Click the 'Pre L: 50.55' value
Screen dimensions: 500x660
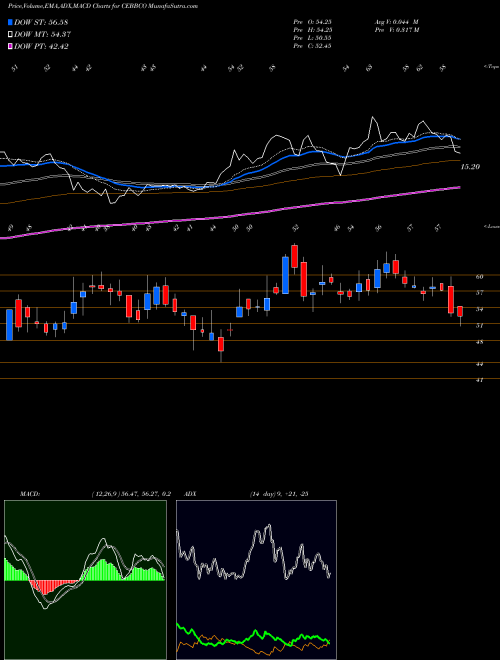click(312, 38)
